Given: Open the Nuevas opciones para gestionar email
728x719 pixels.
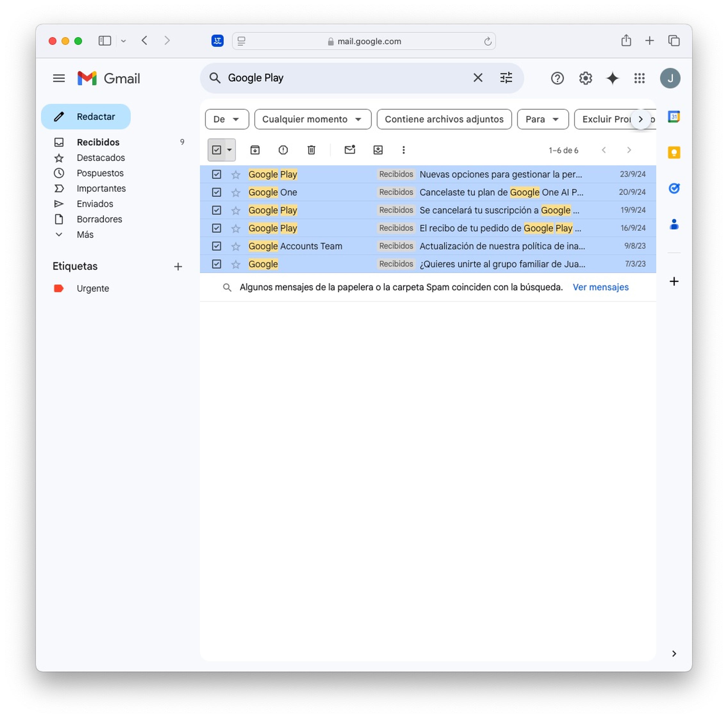Looking at the screenshot, I should click(x=428, y=174).
